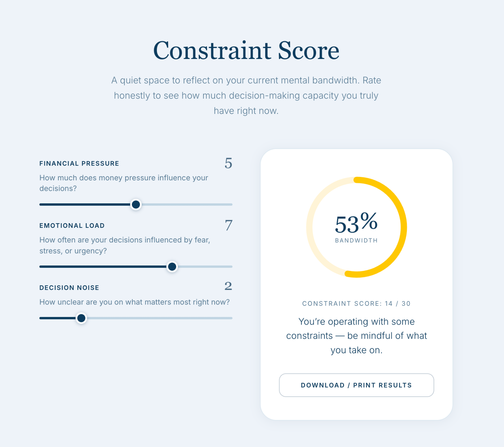Click the Financial Pressure slider handle
The height and width of the screenshot is (447, 504).
pos(136,205)
